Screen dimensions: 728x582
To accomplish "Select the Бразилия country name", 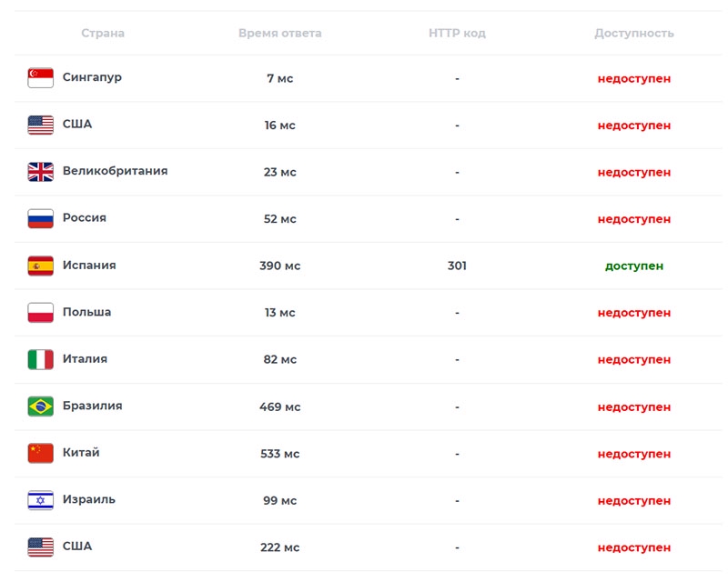I will click(x=93, y=406).
